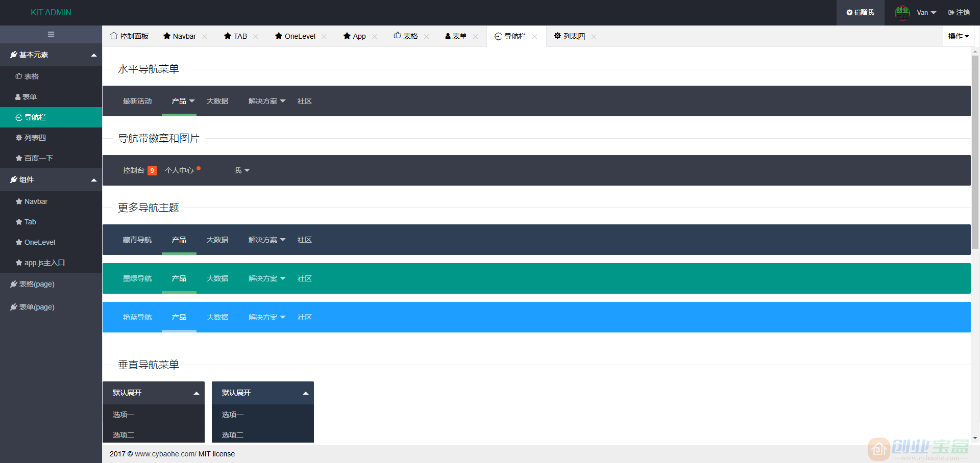Image resolution: width=980 pixels, height=463 pixels.
Task: Click the user avatar image in header
Action: (902, 12)
